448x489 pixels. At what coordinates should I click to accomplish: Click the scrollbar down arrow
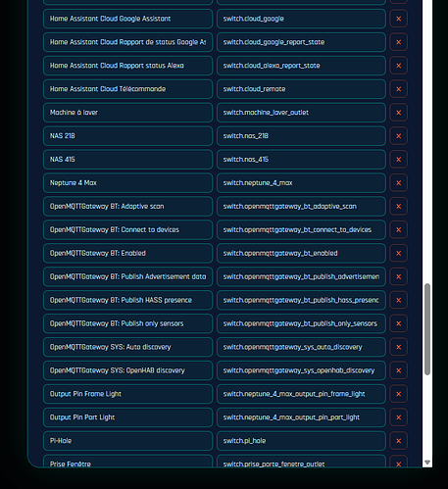coord(427,463)
